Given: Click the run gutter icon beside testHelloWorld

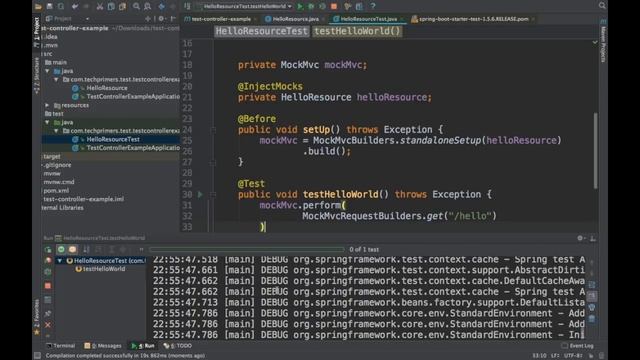Looking at the screenshot, I should (x=200, y=195).
